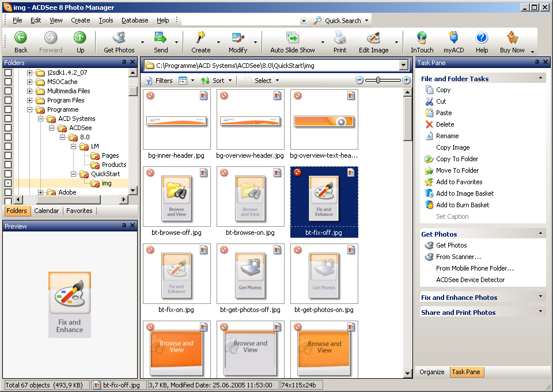Select the bt-browse-on.jpg thumbnail
553x392 pixels.
click(x=250, y=199)
